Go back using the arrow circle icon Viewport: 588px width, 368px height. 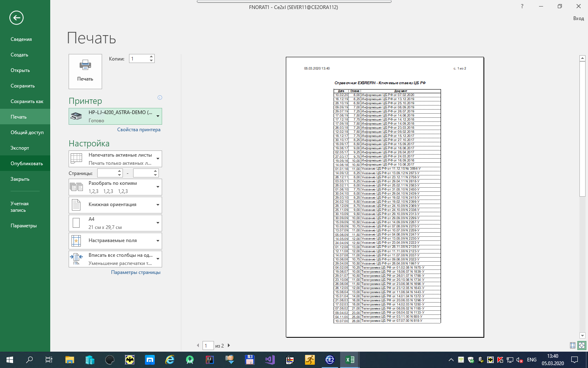click(x=16, y=18)
